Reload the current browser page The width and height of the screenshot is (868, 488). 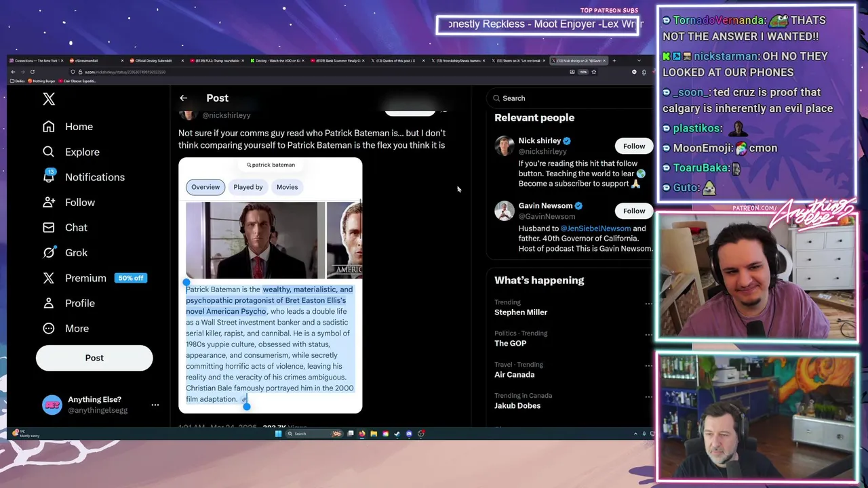(x=32, y=72)
